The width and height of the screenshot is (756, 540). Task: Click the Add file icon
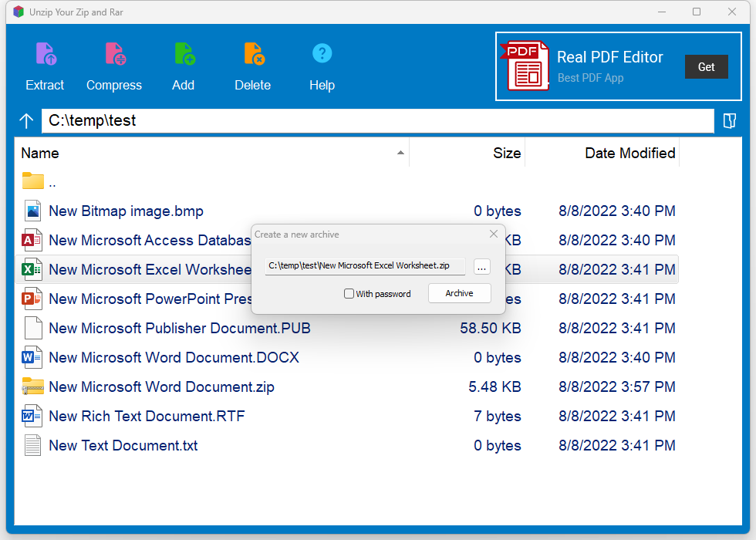tap(184, 54)
